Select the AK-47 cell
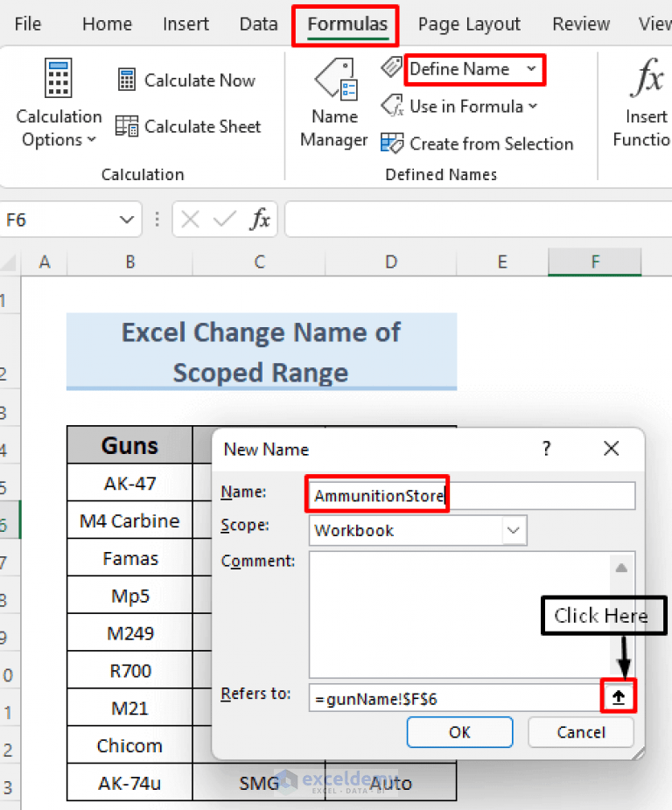672x810 pixels. click(129, 483)
